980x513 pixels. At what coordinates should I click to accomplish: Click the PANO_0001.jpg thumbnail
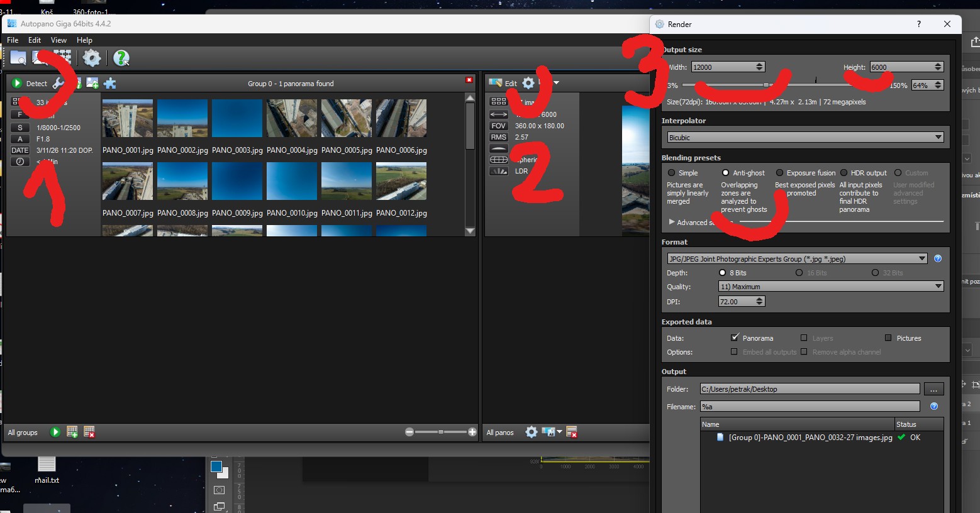pyautogui.click(x=128, y=118)
